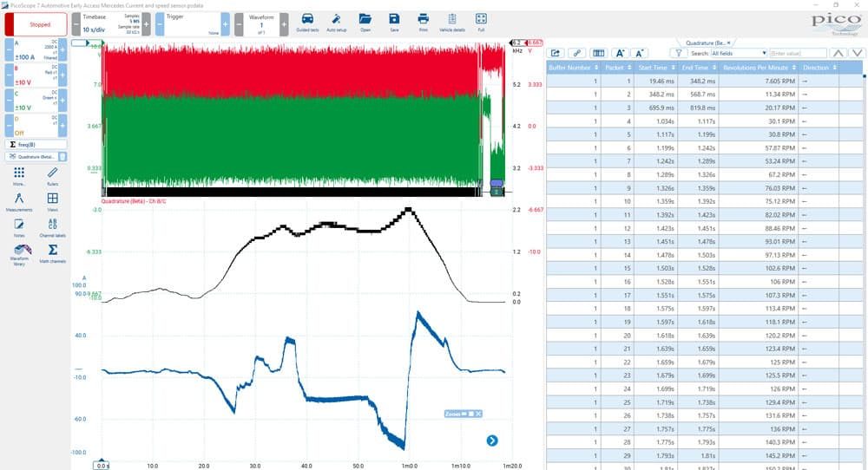Open Math channels sigma tool
This screenshot has width=868, height=470.
coord(53,253)
